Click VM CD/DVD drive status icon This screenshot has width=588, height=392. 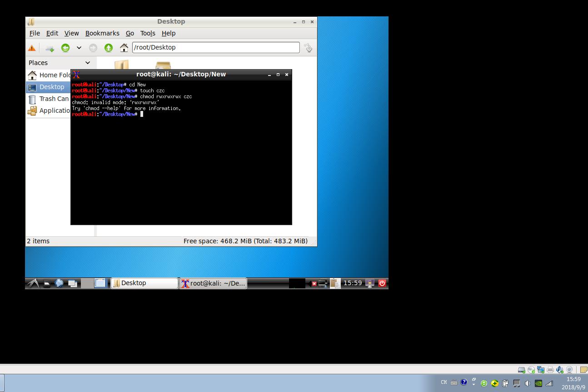(x=531, y=370)
